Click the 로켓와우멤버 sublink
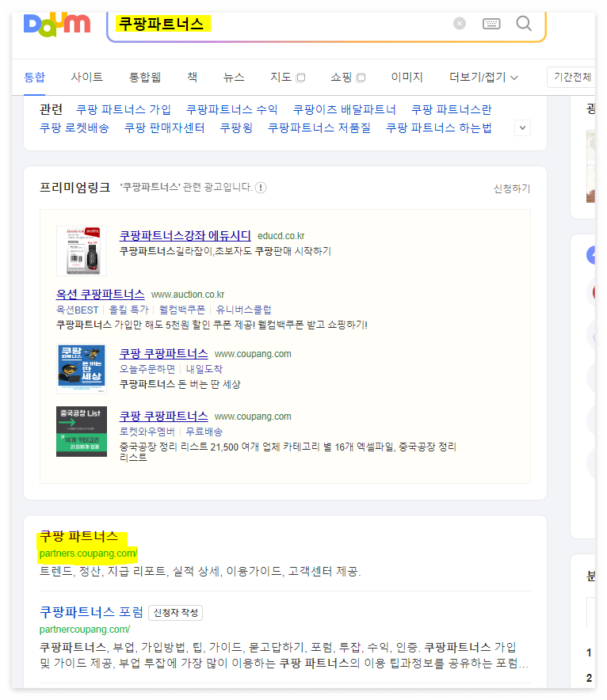The height and width of the screenshot is (700, 607). 147,432
